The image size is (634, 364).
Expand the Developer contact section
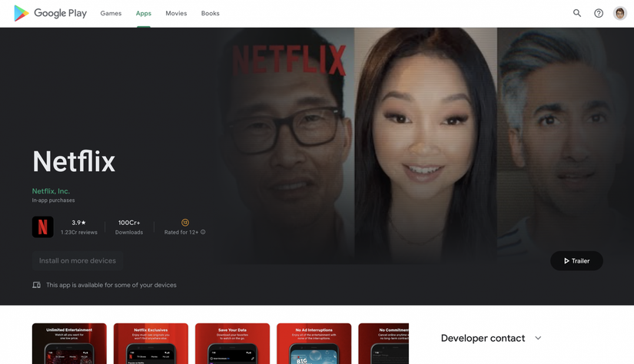pyautogui.click(x=538, y=338)
